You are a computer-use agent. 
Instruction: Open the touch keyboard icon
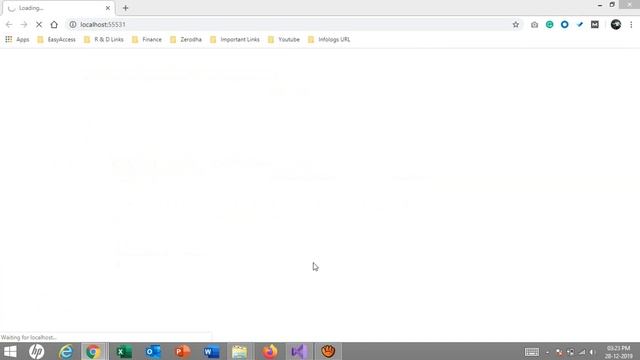pos(531,352)
